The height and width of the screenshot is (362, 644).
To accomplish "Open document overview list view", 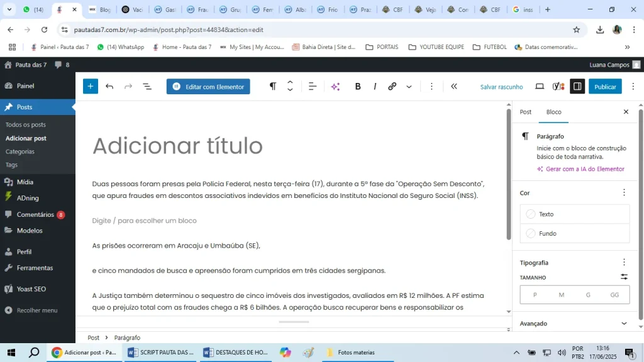I will pyautogui.click(x=147, y=87).
